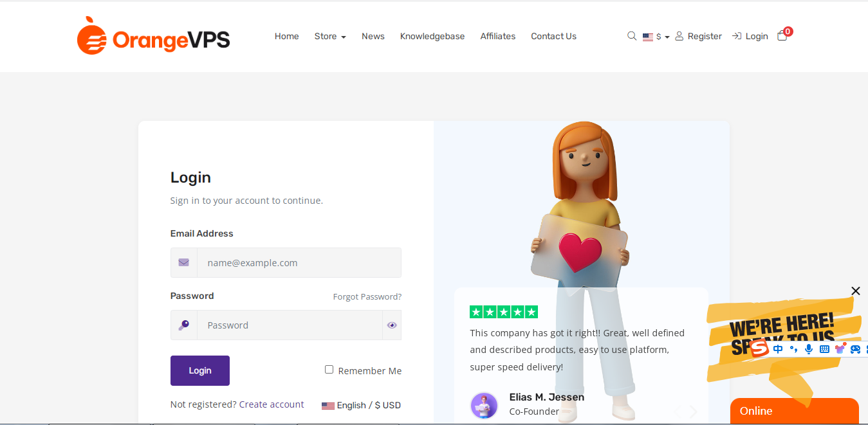Viewport: 868px width, 425px height.
Task: Click the 'Co-Founder' title text
Action: [534, 411]
